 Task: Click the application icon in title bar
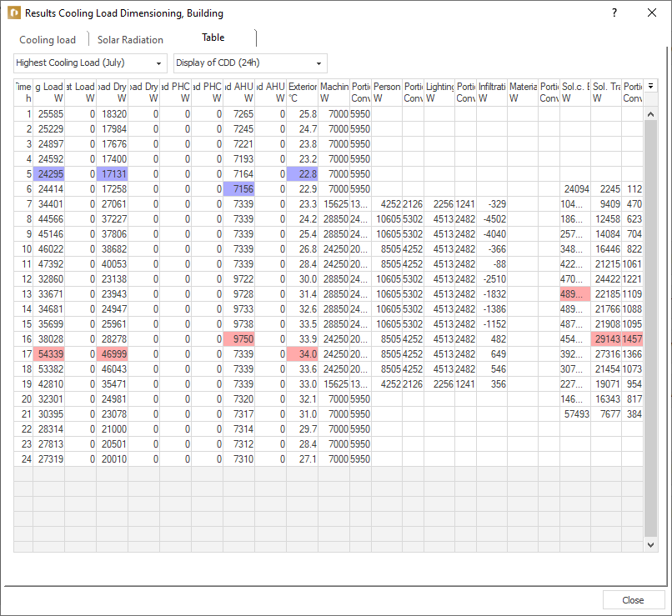tap(14, 13)
